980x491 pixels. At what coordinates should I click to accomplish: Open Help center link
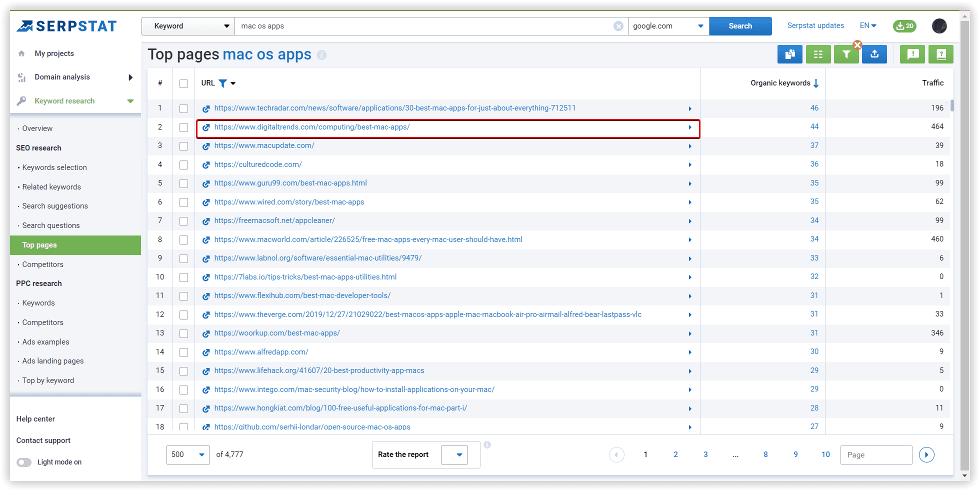(x=35, y=419)
